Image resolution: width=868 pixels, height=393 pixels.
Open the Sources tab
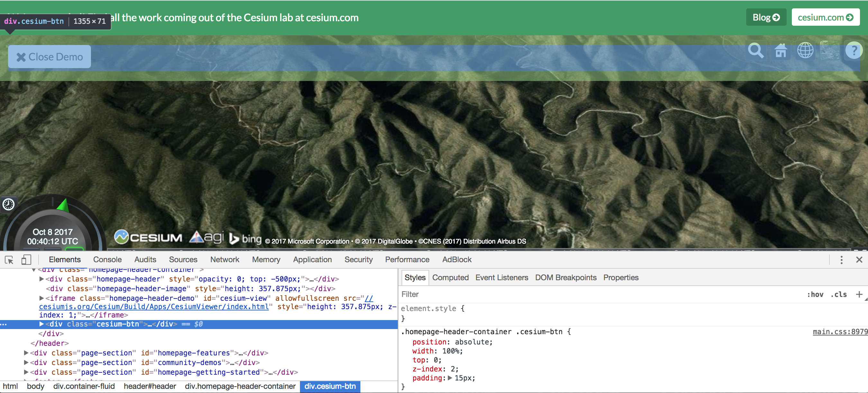pyautogui.click(x=183, y=260)
